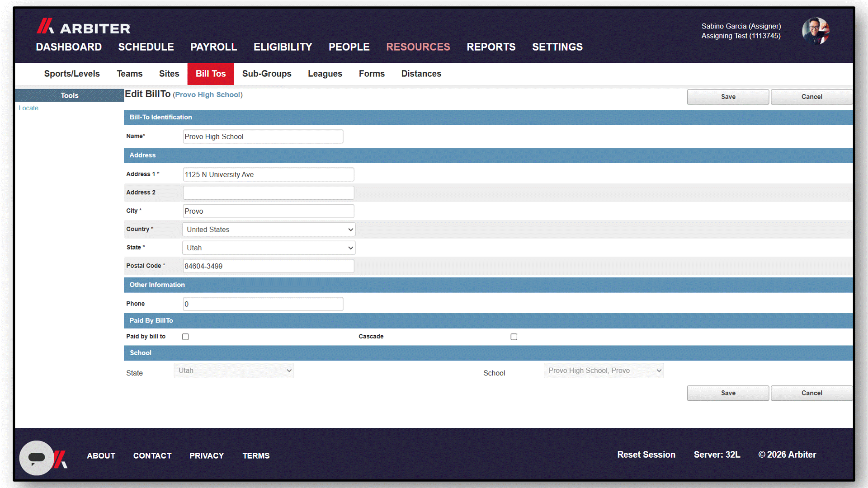Screen dimensions: 868x488
Task: Expand the State dropdown showing Utah in Address
Action: pyautogui.click(x=269, y=248)
